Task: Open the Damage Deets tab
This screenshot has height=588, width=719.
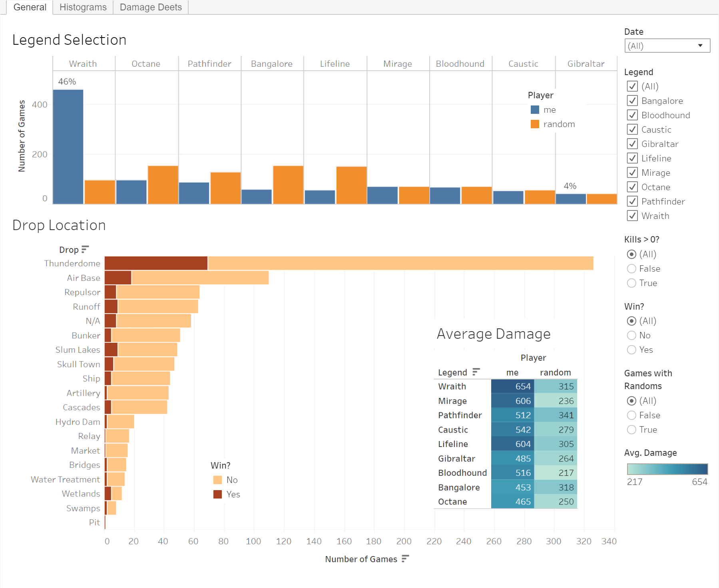Action: [151, 7]
